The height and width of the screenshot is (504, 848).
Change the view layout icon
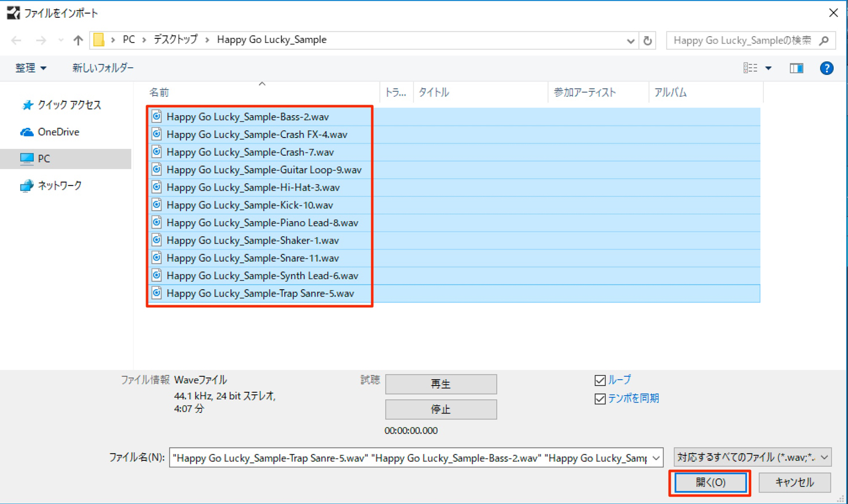pyautogui.click(x=750, y=68)
